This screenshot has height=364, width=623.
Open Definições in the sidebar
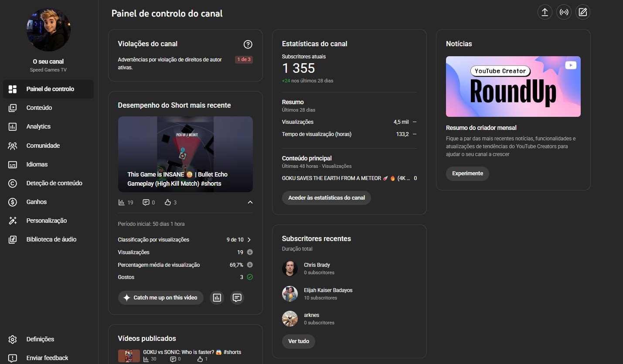coord(48,339)
